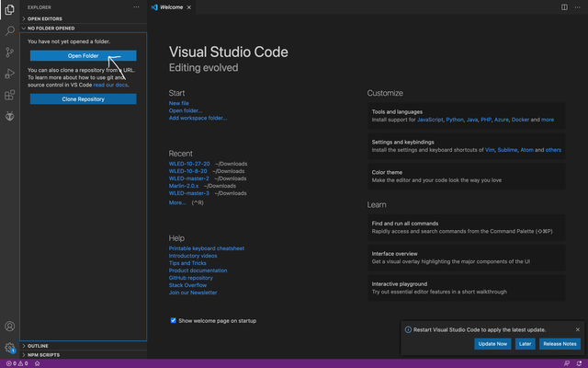Open Printable keyboard cheatsheet link

[207, 248]
